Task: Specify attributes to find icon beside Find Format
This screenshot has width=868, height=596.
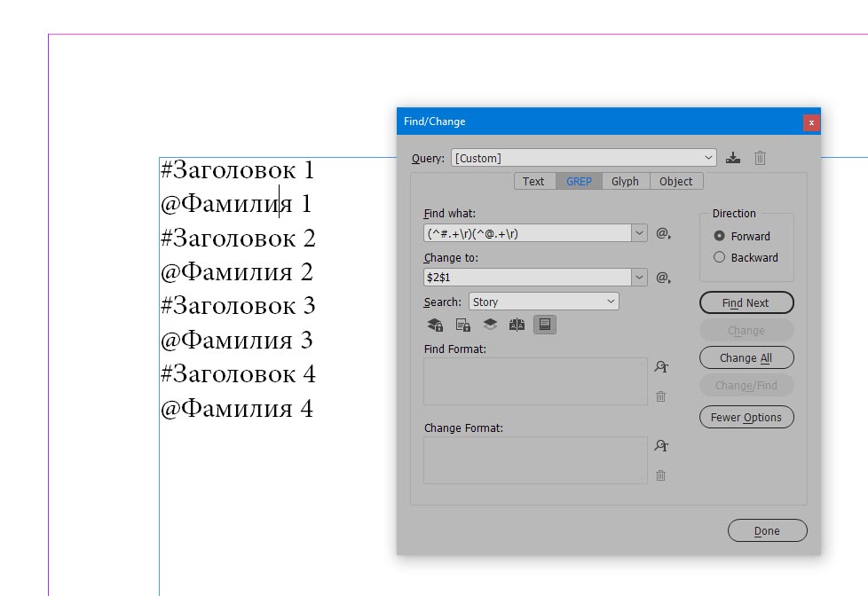Action: point(661,366)
